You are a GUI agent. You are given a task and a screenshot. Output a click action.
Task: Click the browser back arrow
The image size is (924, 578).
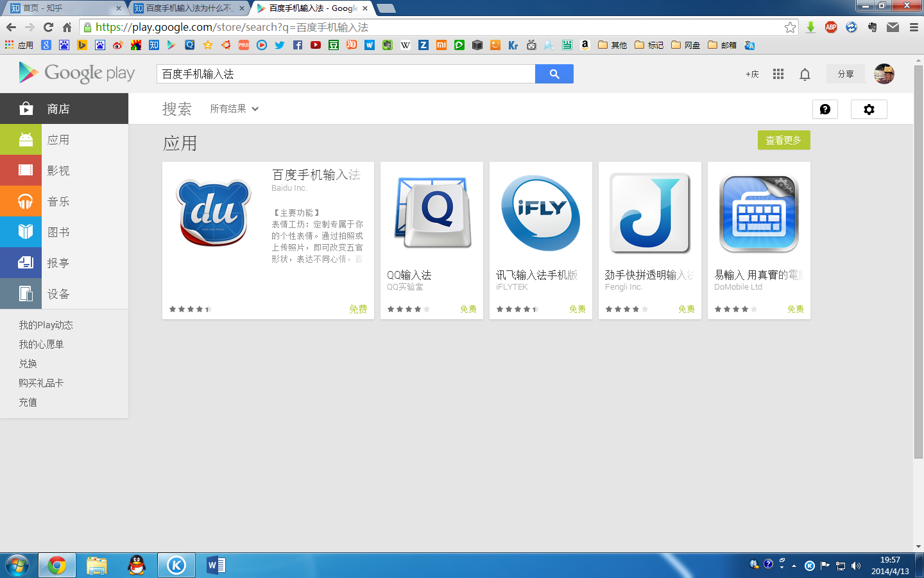(x=11, y=27)
